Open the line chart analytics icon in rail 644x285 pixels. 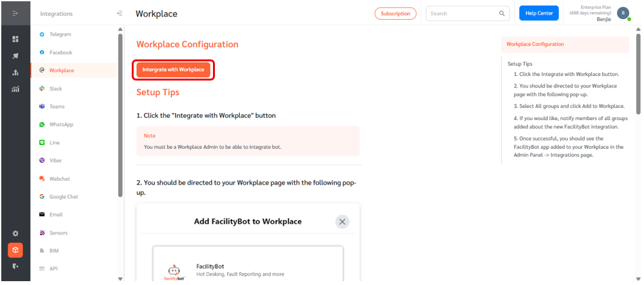pos(15,89)
